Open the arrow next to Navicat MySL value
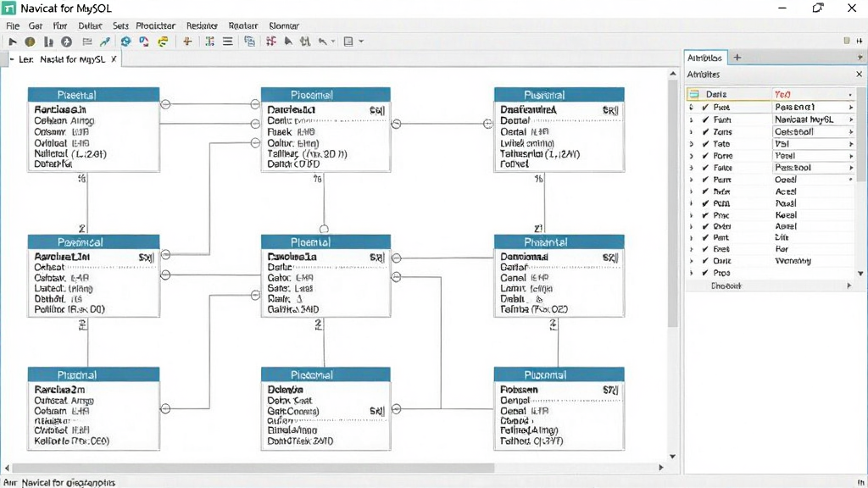 (x=851, y=119)
